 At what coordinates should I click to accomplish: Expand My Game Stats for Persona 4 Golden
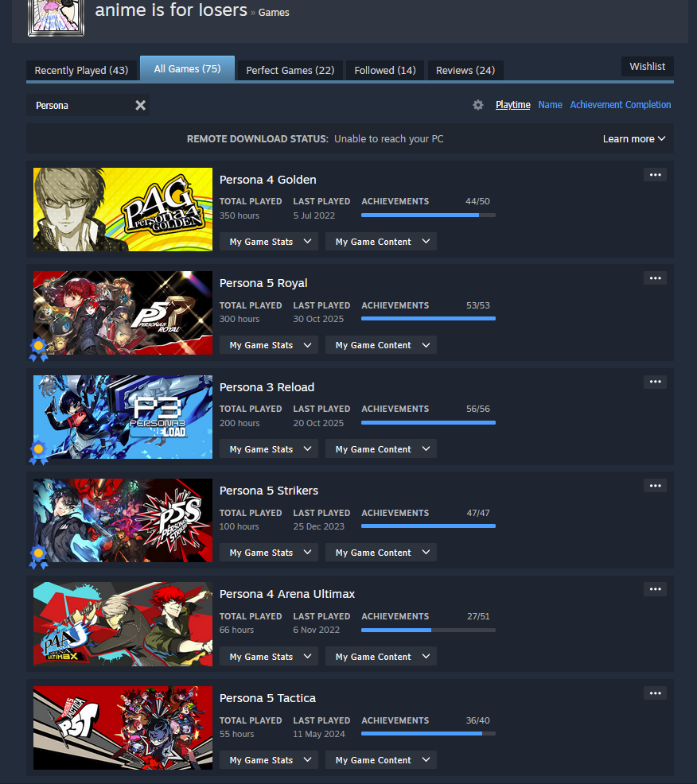click(x=269, y=242)
